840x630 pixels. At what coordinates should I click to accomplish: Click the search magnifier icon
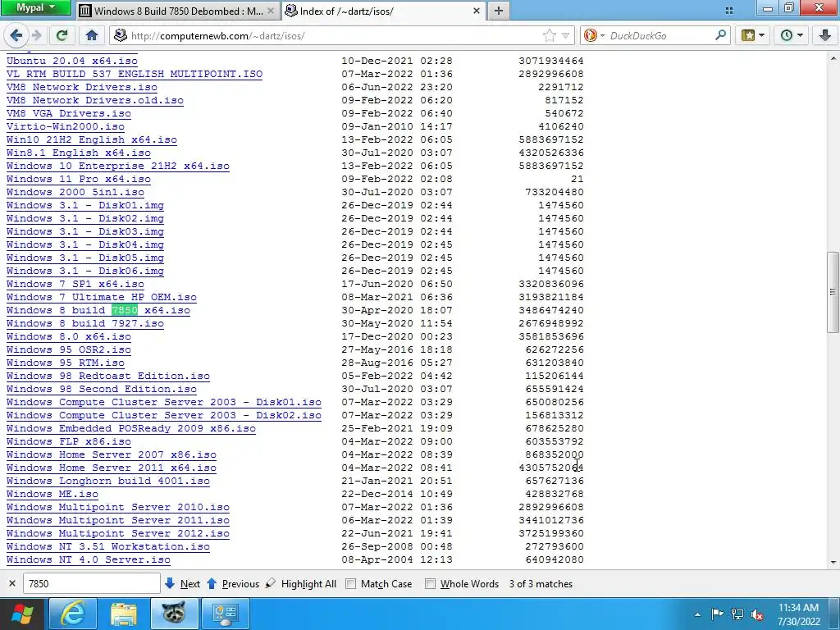tap(721, 36)
